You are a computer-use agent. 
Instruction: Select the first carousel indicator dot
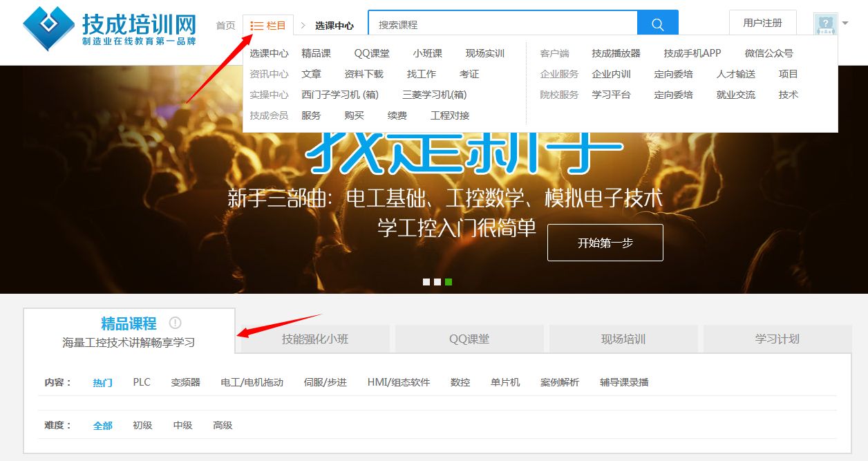[426, 282]
